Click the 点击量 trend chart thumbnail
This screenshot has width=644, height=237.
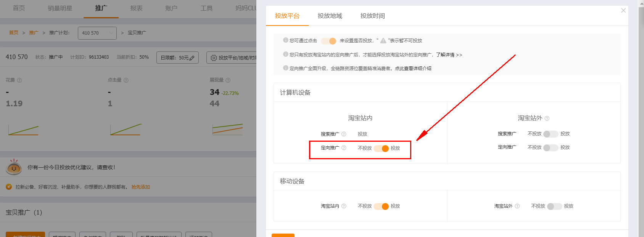(x=126, y=130)
